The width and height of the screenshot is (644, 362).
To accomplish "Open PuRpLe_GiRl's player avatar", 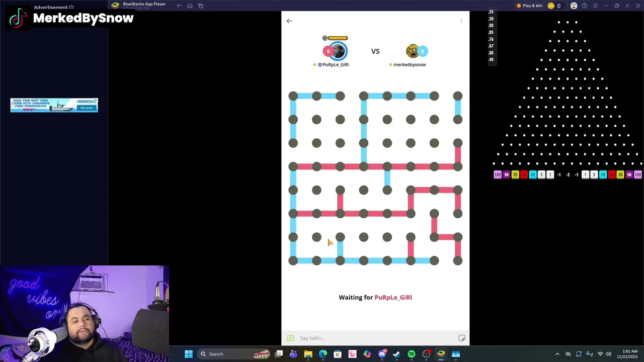I will click(338, 51).
